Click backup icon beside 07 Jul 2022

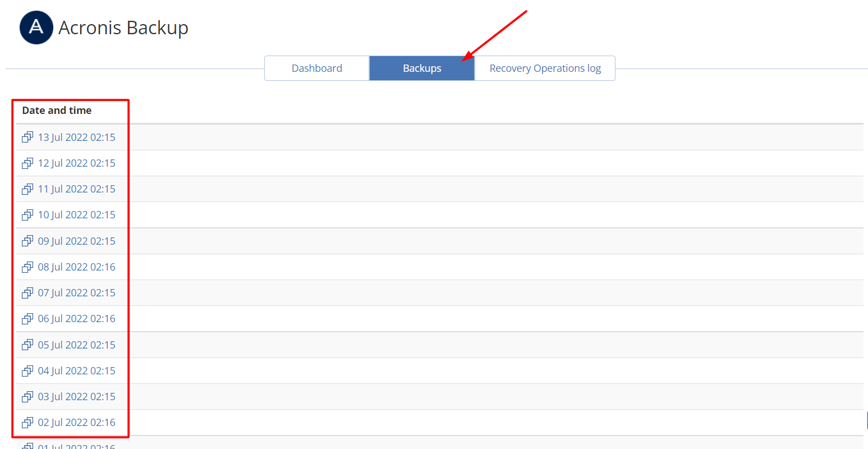27,293
